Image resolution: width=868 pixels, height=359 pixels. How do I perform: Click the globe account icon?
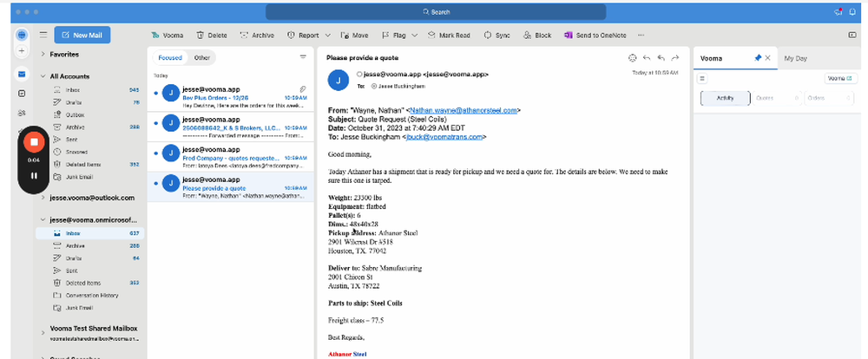coord(22,35)
